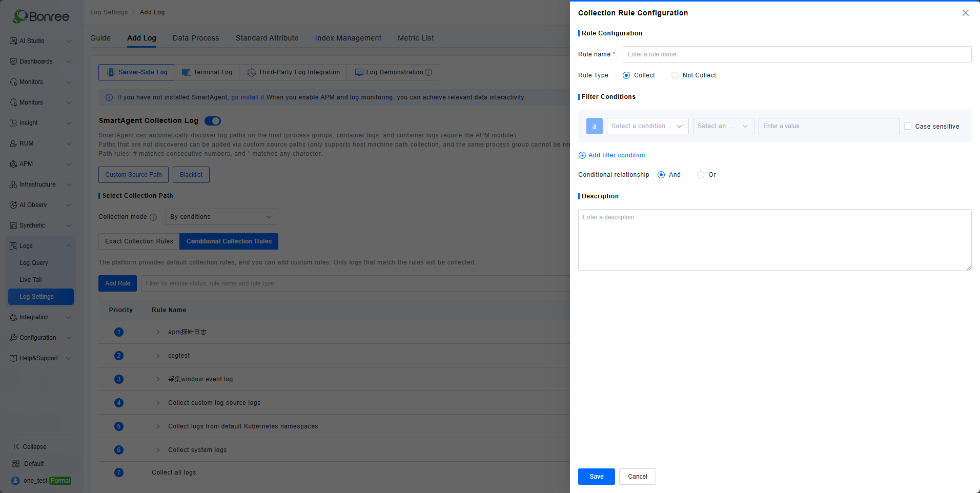Viewport: 980px width, 493px height.
Task: Click the Dashboards sidebar icon
Action: [x=13, y=61]
